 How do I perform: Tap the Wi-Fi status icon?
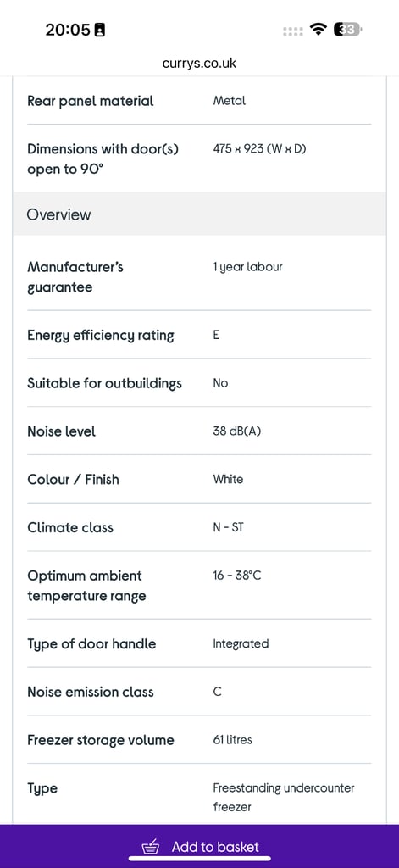tap(319, 30)
